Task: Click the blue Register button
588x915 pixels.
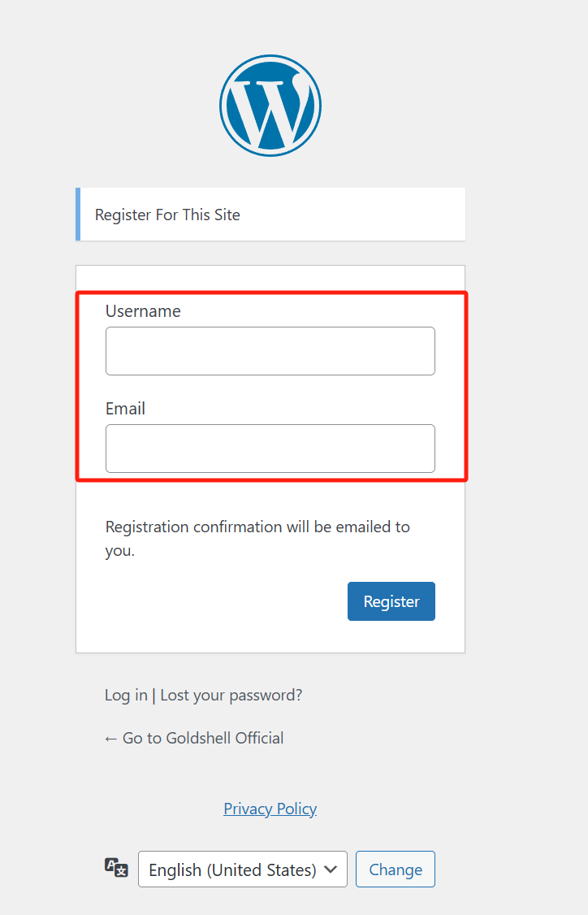Action: (x=391, y=601)
